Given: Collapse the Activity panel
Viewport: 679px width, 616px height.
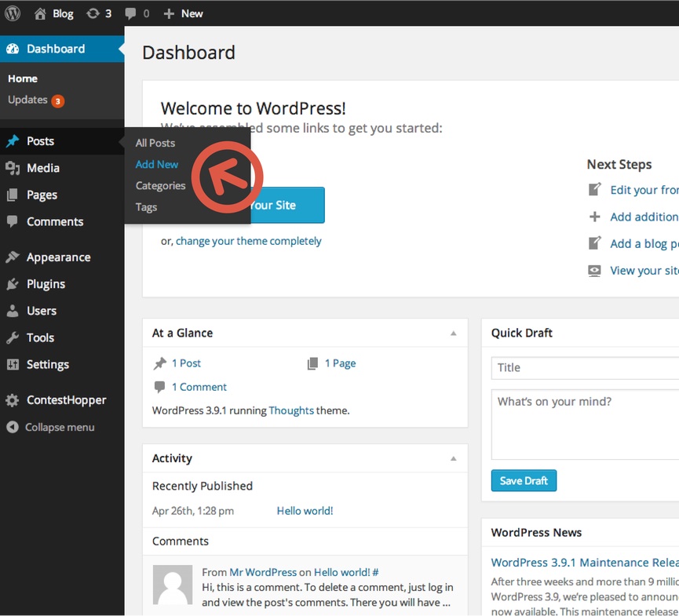Looking at the screenshot, I should (453, 459).
